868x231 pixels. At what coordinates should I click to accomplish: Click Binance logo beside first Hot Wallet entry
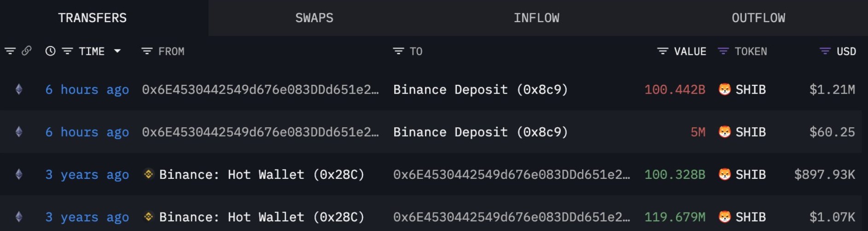coord(148,174)
